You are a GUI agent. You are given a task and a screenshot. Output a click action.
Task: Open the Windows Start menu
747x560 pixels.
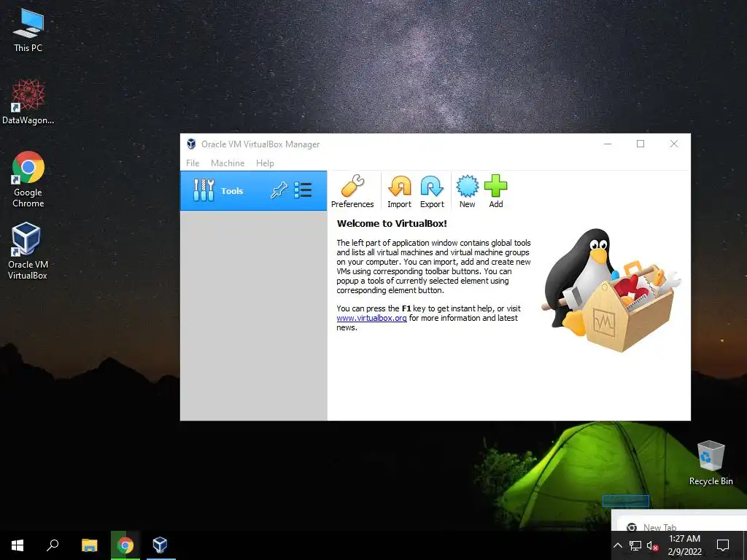tap(18, 545)
